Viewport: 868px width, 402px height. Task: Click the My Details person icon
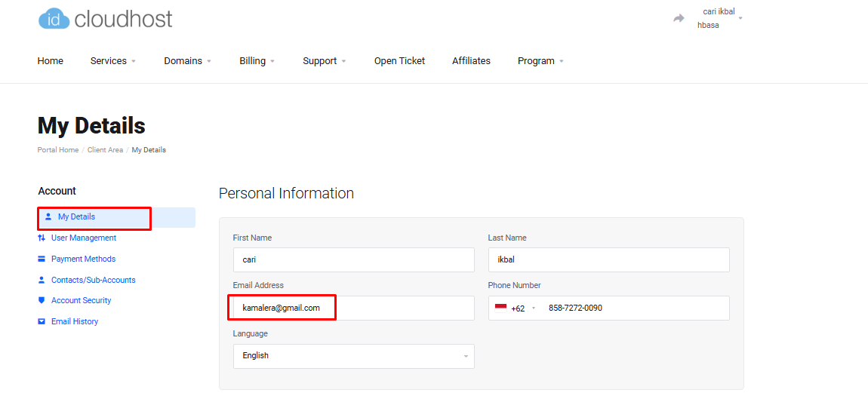(x=48, y=216)
